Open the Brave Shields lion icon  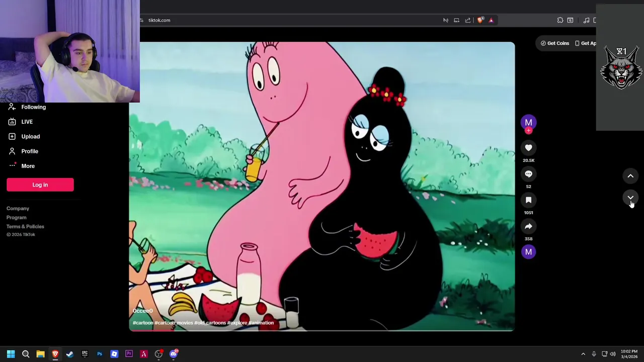click(x=480, y=20)
